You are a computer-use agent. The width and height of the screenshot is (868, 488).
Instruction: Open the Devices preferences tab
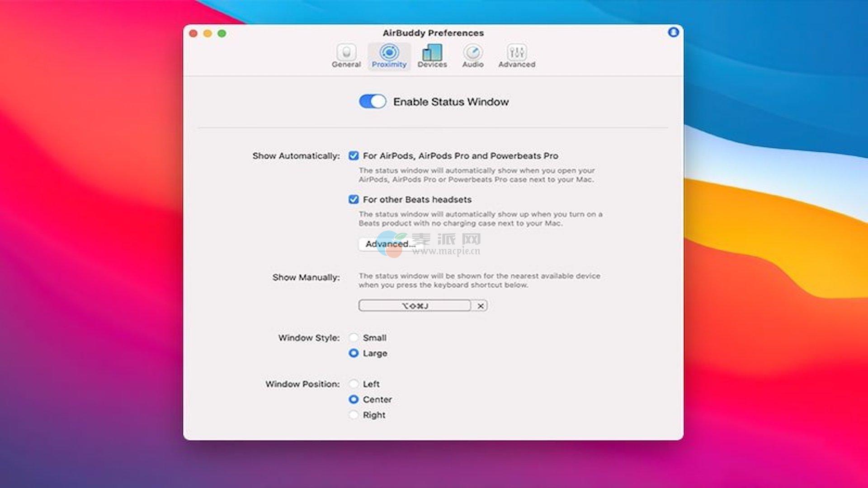click(x=432, y=56)
